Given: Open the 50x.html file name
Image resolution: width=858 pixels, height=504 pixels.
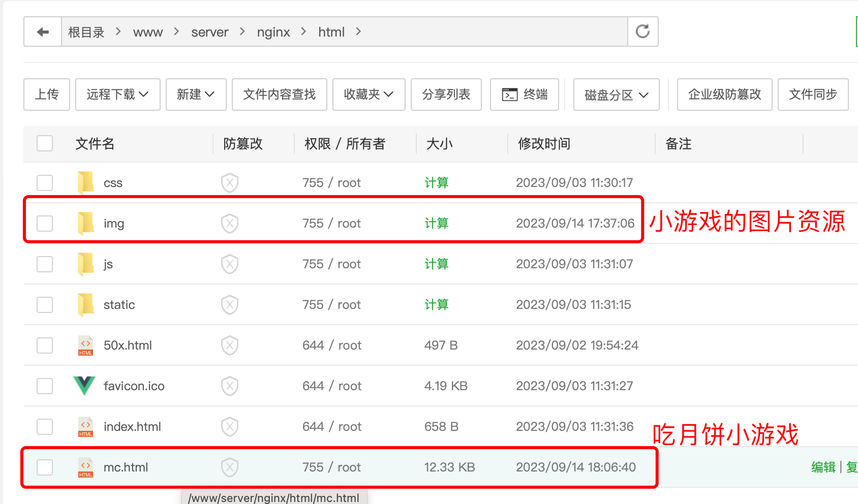Looking at the screenshot, I should click(128, 345).
